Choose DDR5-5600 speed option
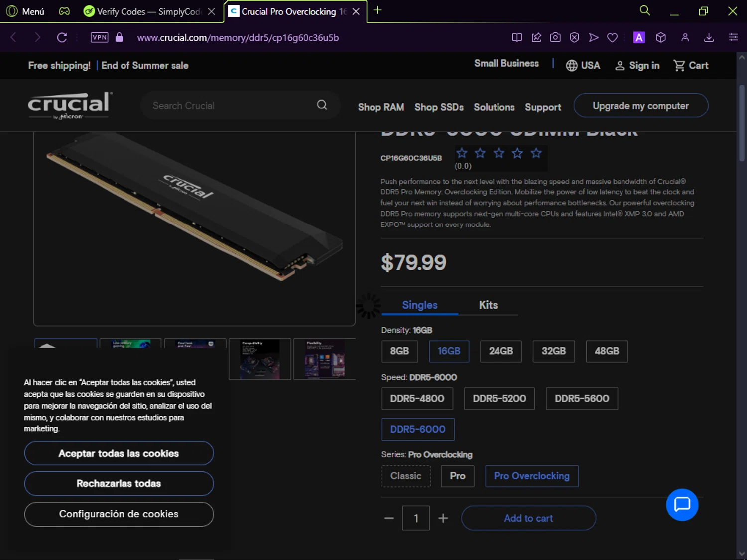The height and width of the screenshot is (560, 747). (582, 399)
